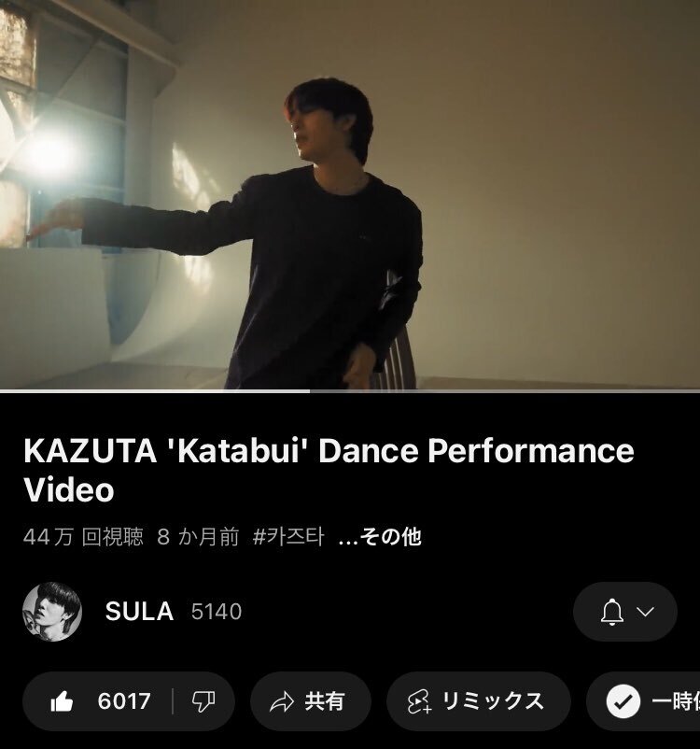Tap the 5140 subscriber count

pos(217,612)
